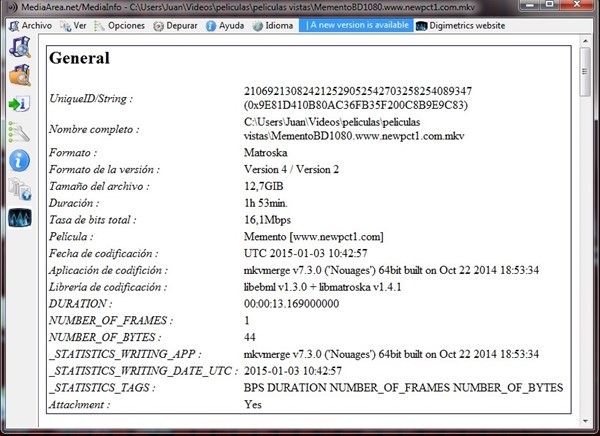Click the blue info about sidebar icon
Image resolution: width=600 pixels, height=436 pixels.
pos(20,160)
